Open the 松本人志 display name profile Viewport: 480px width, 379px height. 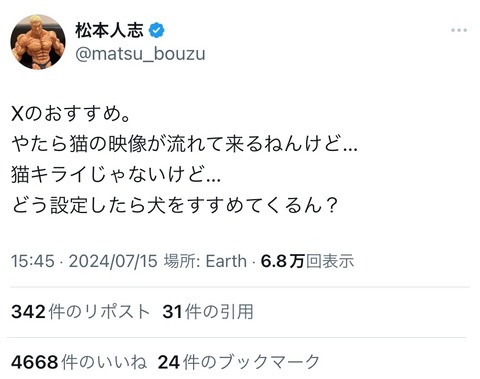[109, 30]
